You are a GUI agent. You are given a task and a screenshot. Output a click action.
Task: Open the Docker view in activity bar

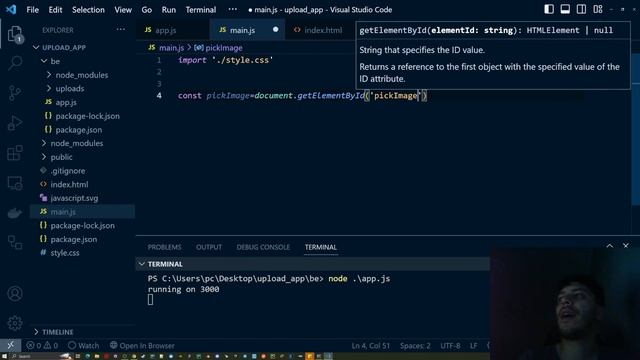pos(15,213)
